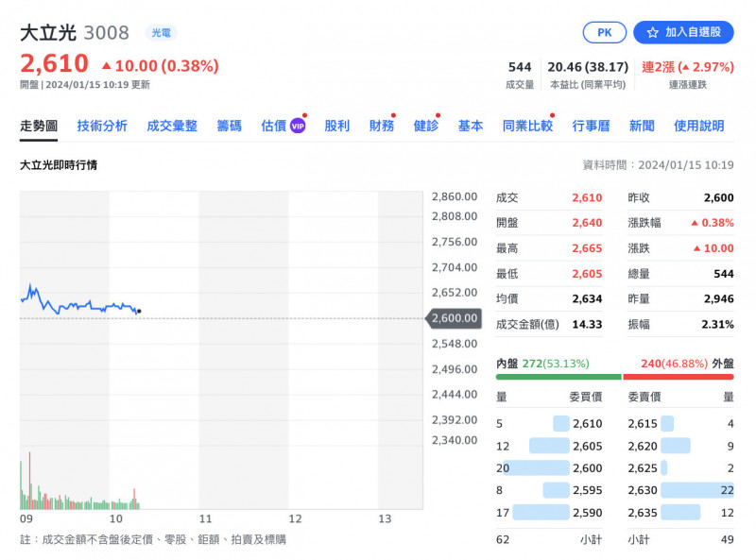
Task: Click the tall red volume bar near 09
Action: (29, 481)
